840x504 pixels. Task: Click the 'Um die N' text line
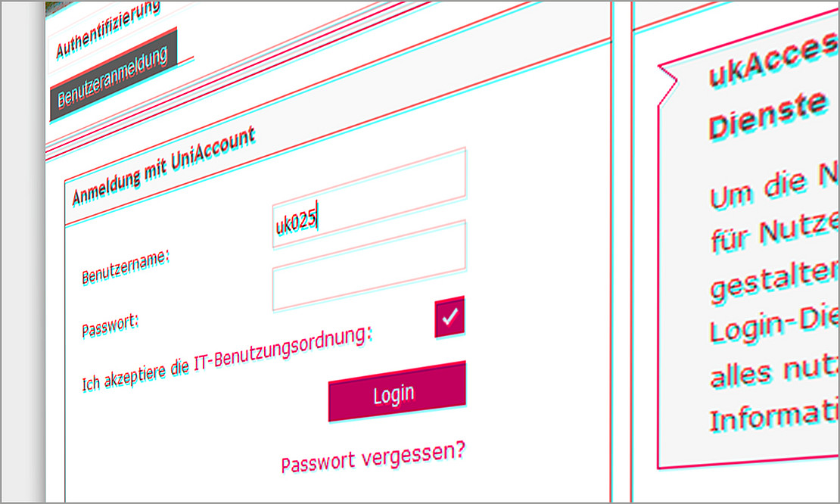(775, 191)
